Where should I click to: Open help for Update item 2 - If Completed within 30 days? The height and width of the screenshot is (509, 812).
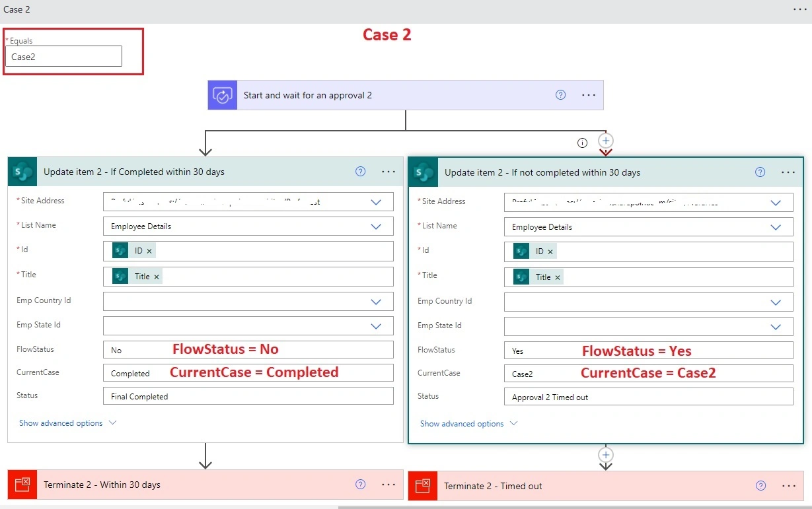coord(360,172)
